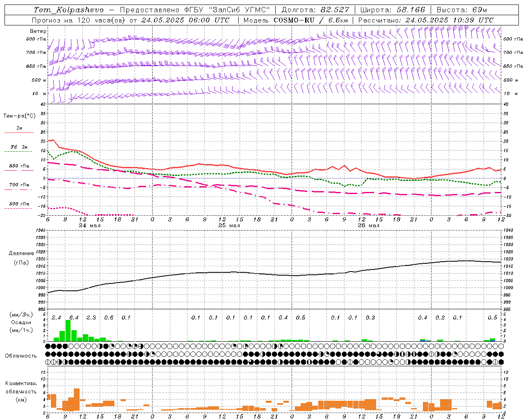Click the elevation text Высота: 69м

pos(462,10)
